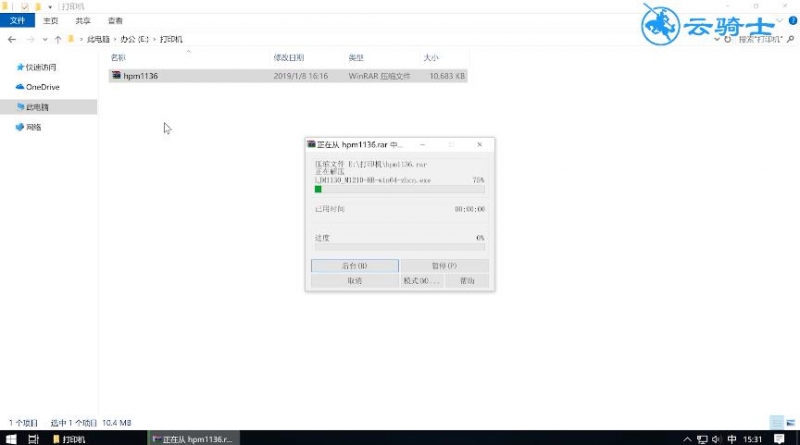
Task: Sort by the 修改日期 column header
Action: coord(289,58)
